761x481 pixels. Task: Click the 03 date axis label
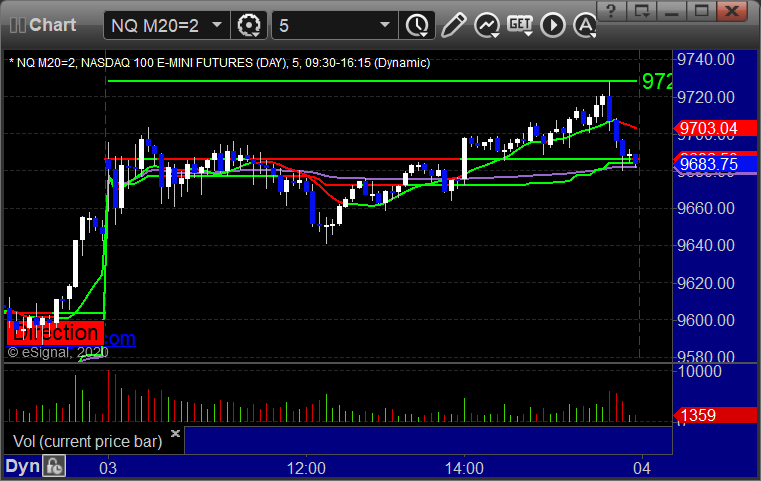point(108,468)
